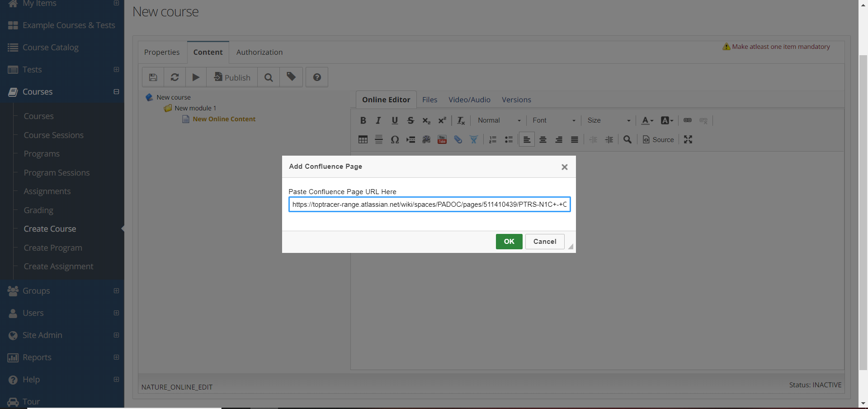Image resolution: width=868 pixels, height=409 pixels.
Task: Insert a numbered list
Action: coord(493,139)
